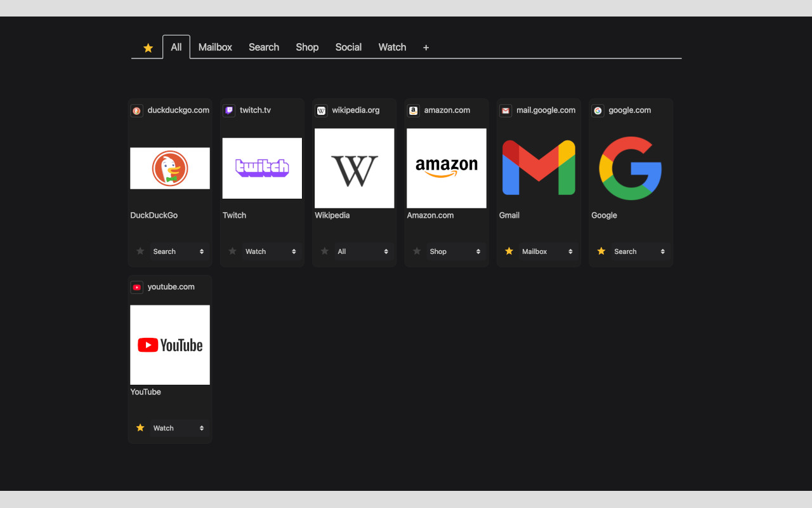Star the Amazon.com bookmark
812x508 pixels.
[x=417, y=251]
